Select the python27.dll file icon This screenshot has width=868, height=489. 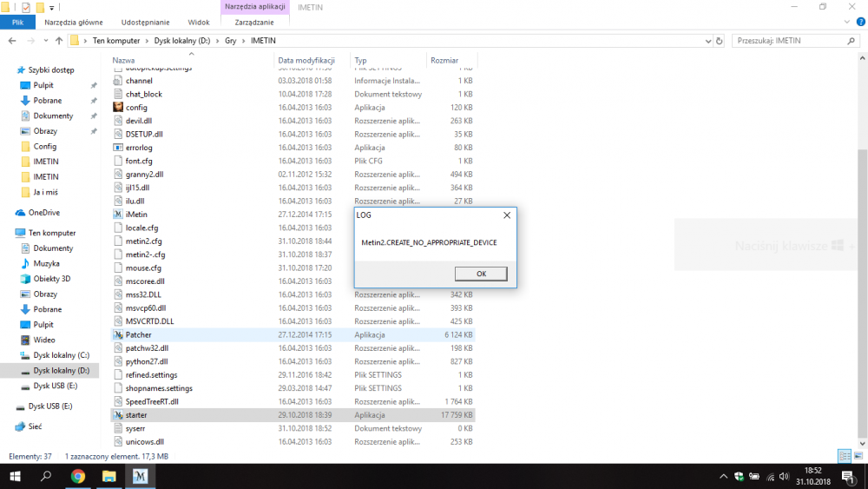[x=118, y=361]
